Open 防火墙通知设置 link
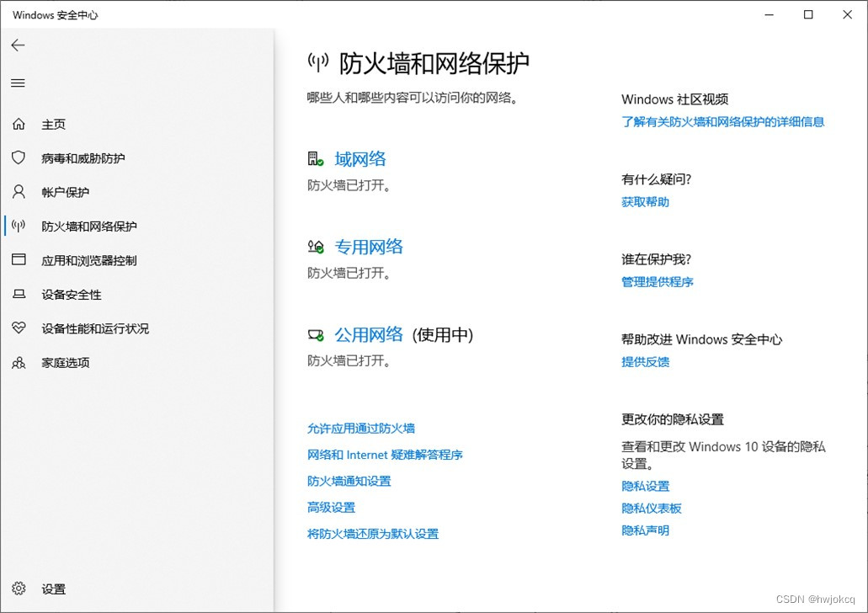Image resolution: width=868 pixels, height=613 pixels. (x=349, y=481)
